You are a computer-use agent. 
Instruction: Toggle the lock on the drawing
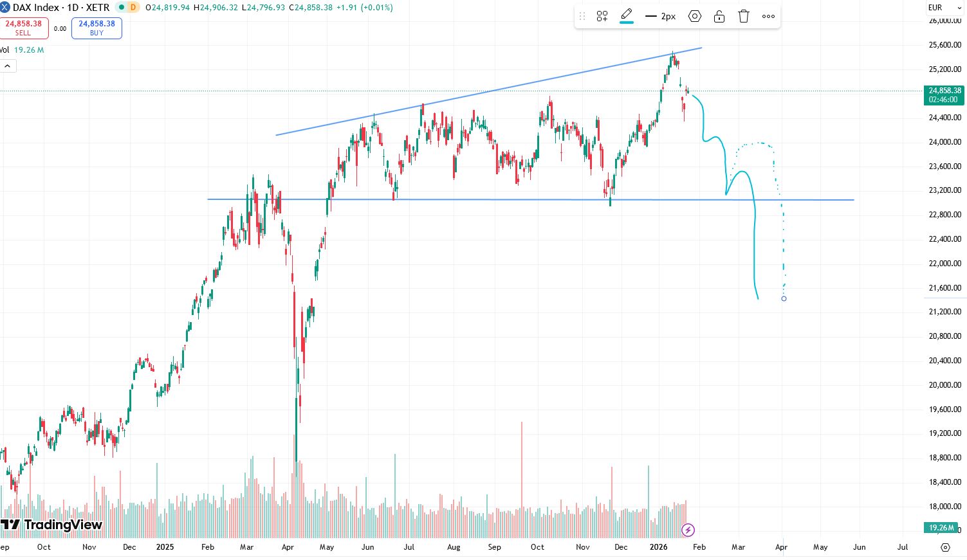719,16
